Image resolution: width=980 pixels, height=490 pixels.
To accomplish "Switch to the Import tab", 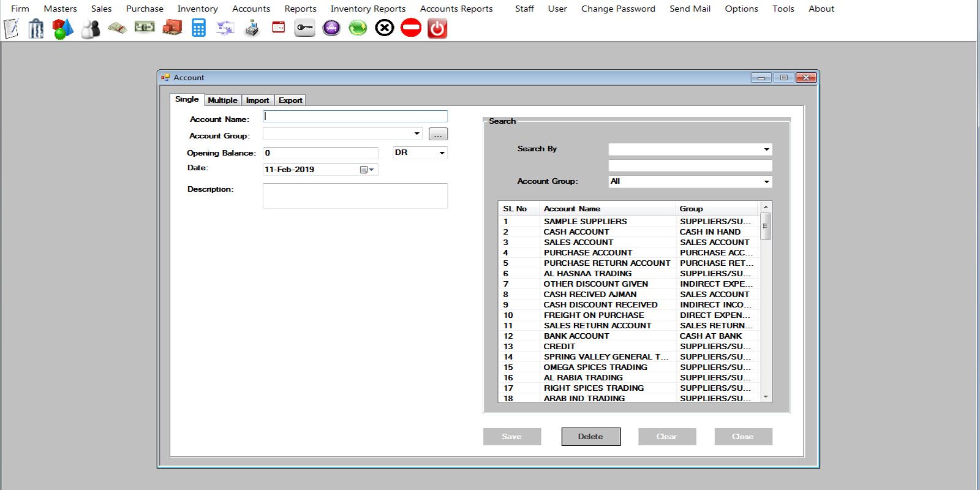I will click(x=257, y=100).
